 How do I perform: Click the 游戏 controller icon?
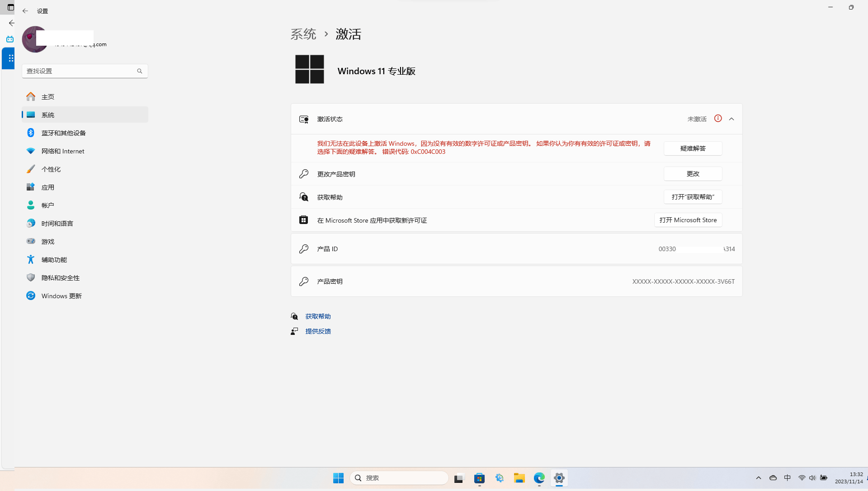[x=31, y=241]
